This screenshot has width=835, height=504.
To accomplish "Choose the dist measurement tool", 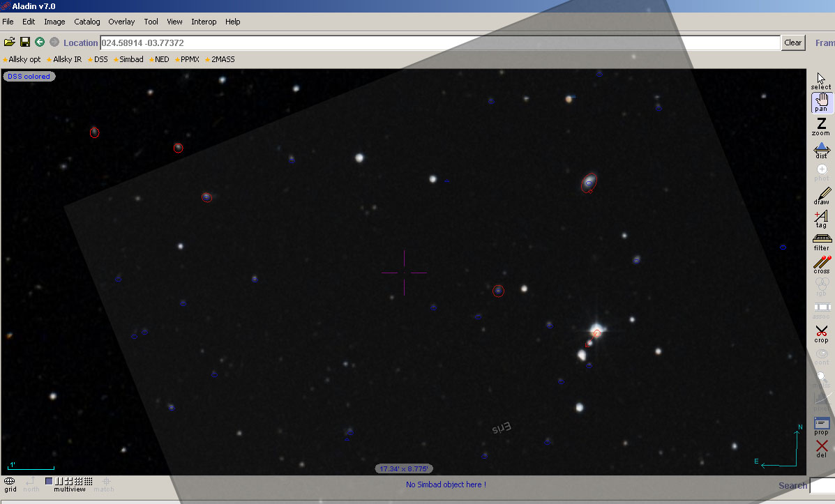I will pyautogui.click(x=821, y=150).
